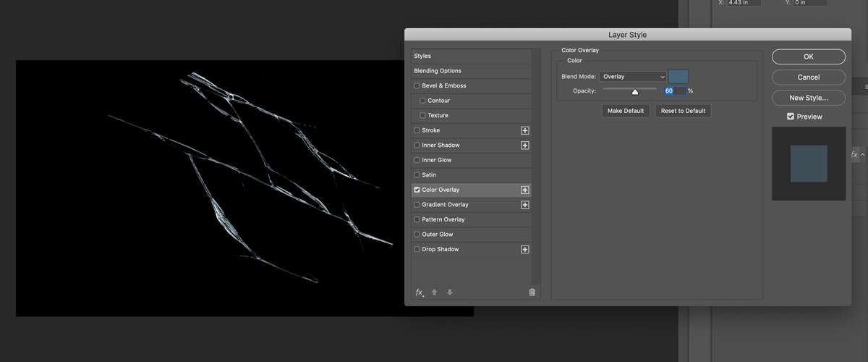Select the Inner Glow row label
The height and width of the screenshot is (362, 868).
click(x=437, y=160)
